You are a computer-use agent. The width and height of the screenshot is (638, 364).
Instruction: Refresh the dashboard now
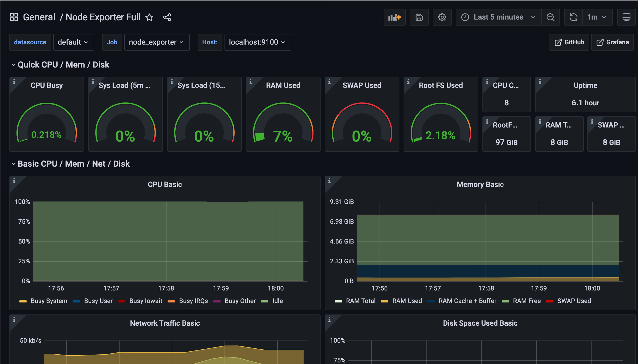(573, 17)
